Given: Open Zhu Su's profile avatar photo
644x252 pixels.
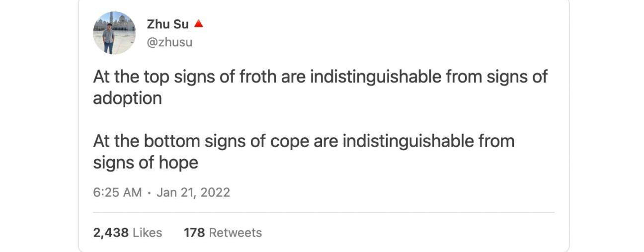Looking at the screenshot, I should [114, 33].
